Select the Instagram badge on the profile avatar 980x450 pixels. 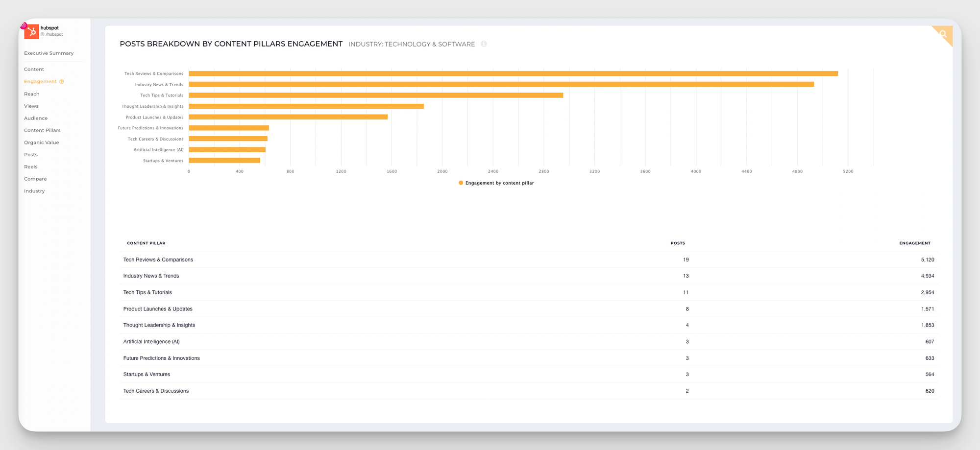[23, 24]
